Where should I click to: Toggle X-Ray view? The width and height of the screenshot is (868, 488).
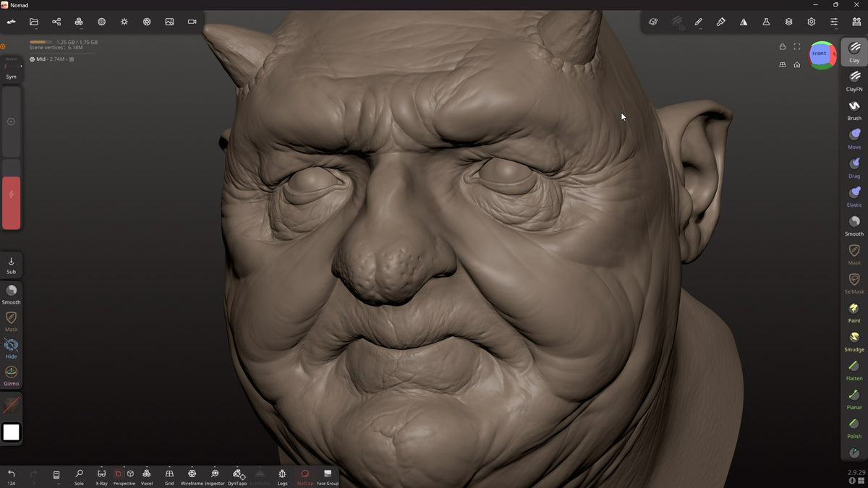(x=101, y=476)
